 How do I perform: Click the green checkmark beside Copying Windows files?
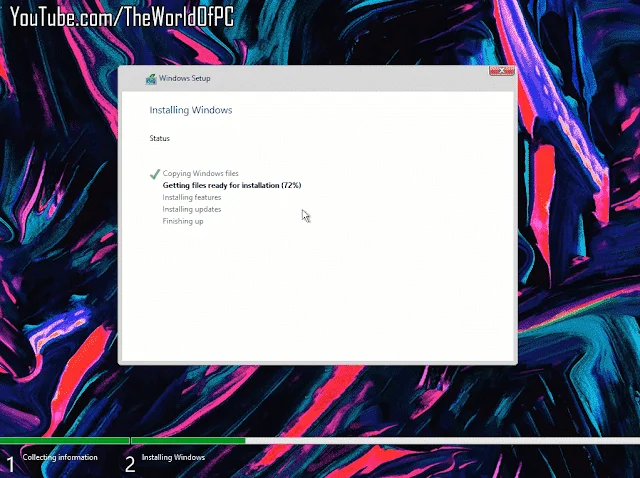point(155,174)
